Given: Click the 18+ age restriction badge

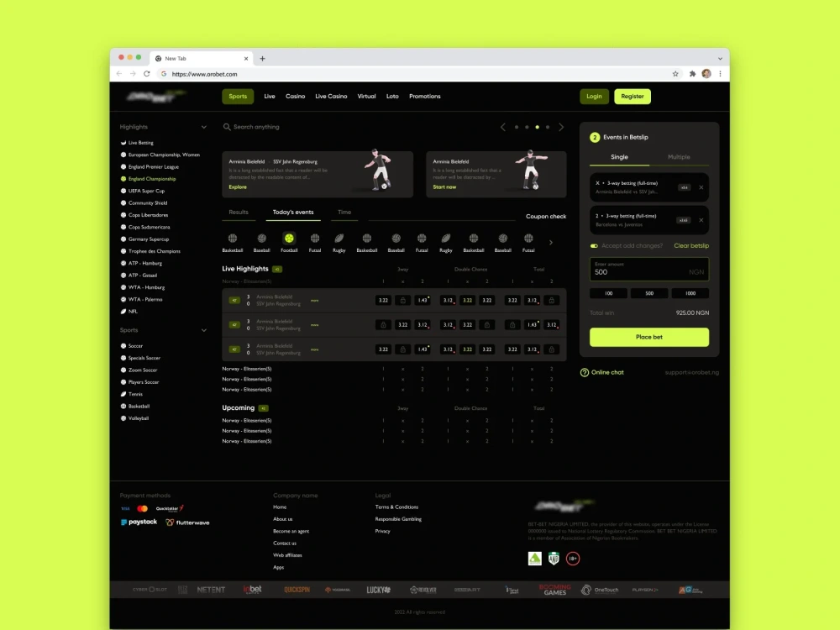Looking at the screenshot, I should [x=573, y=559].
